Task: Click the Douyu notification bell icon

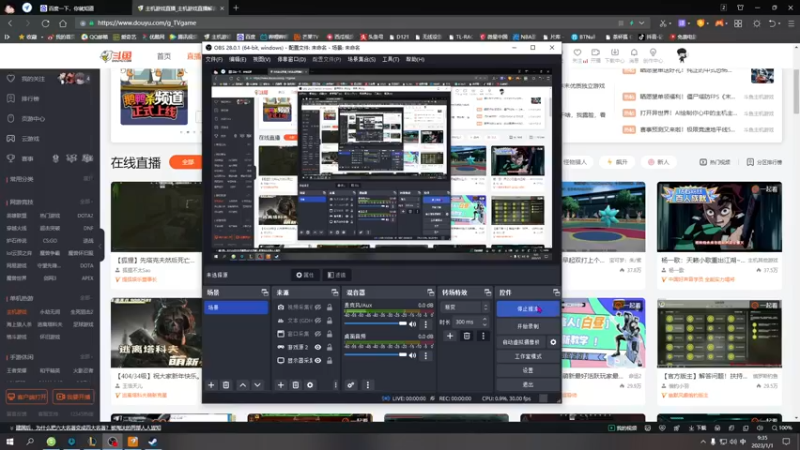Action: click(634, 55)
